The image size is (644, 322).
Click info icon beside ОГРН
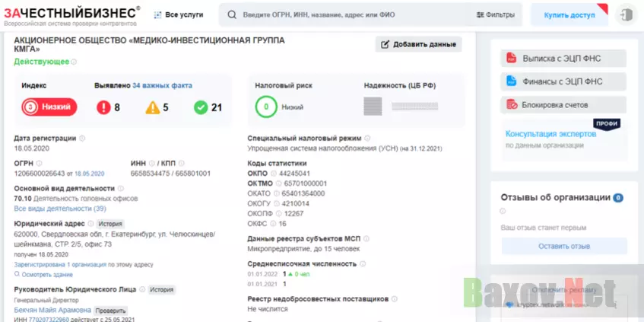39,163
